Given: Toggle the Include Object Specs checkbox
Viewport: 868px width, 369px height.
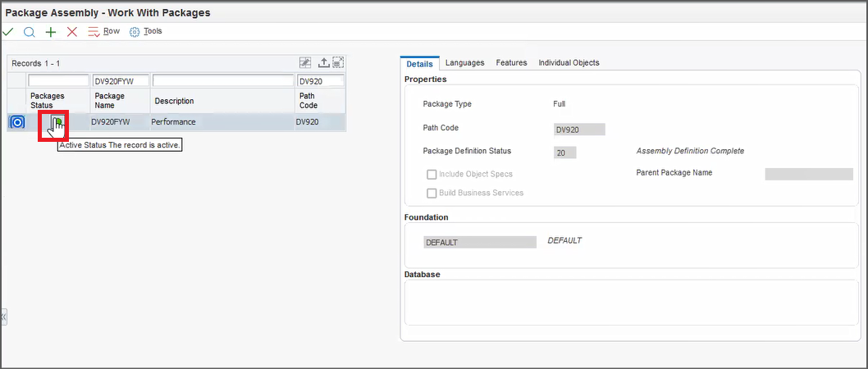Looking at the screenshot, I should coord(432,175).
